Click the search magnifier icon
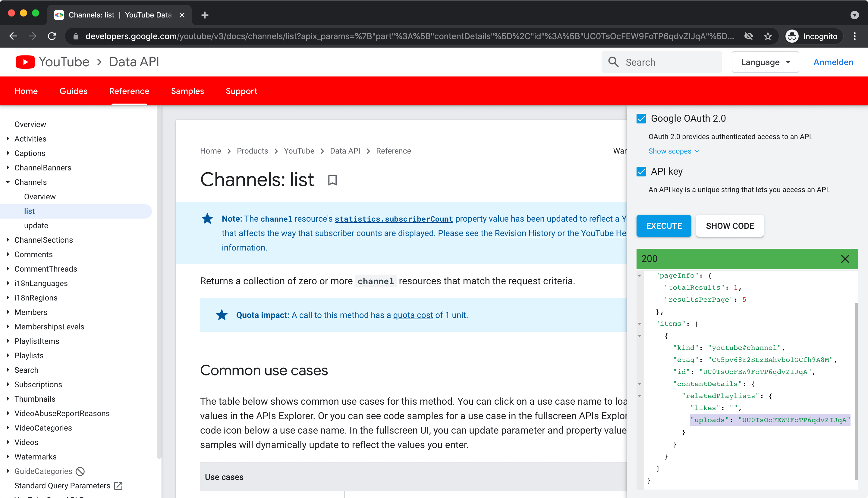 (613, 62)
